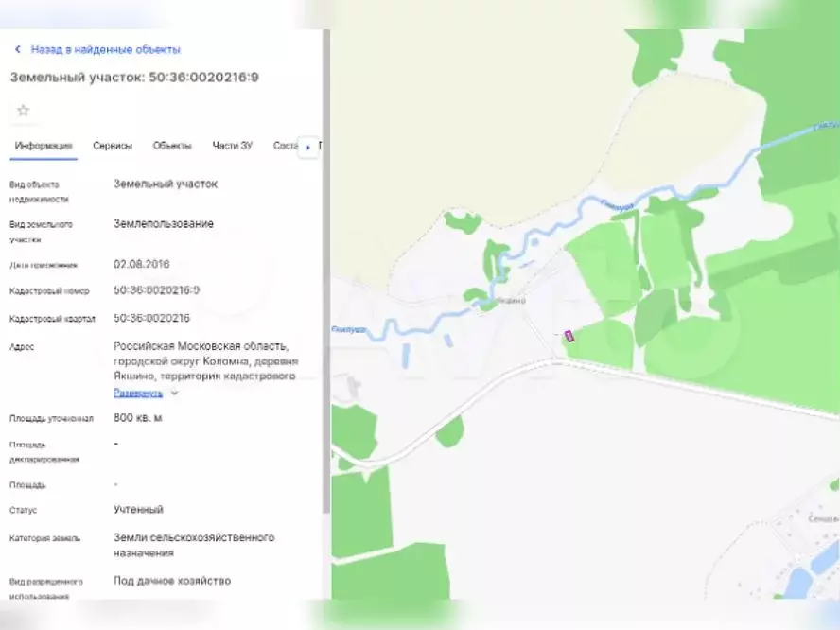Select cadastral number value 50:36:0020216:9
Viewport: 840px width, 630px height.
pos(156,290)
